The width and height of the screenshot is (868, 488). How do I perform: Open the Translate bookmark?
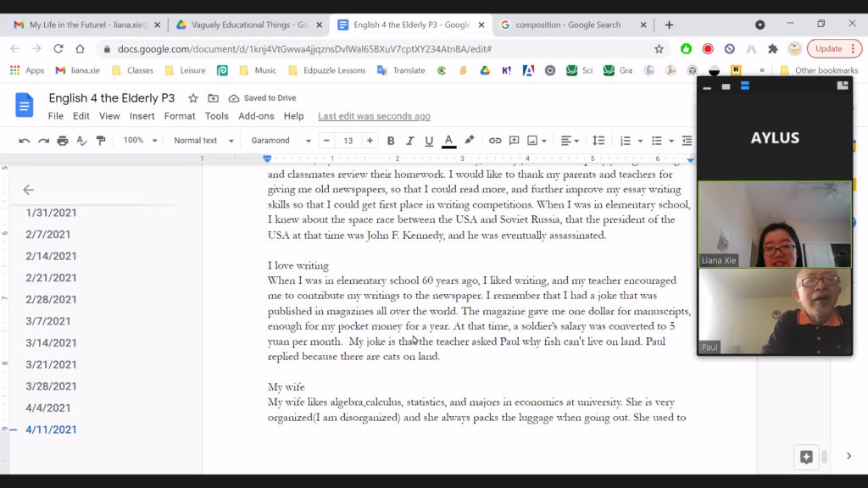[401, 70]
